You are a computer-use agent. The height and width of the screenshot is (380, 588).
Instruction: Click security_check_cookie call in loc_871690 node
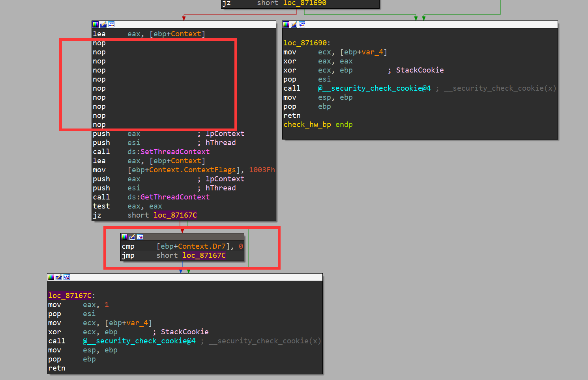374,88
